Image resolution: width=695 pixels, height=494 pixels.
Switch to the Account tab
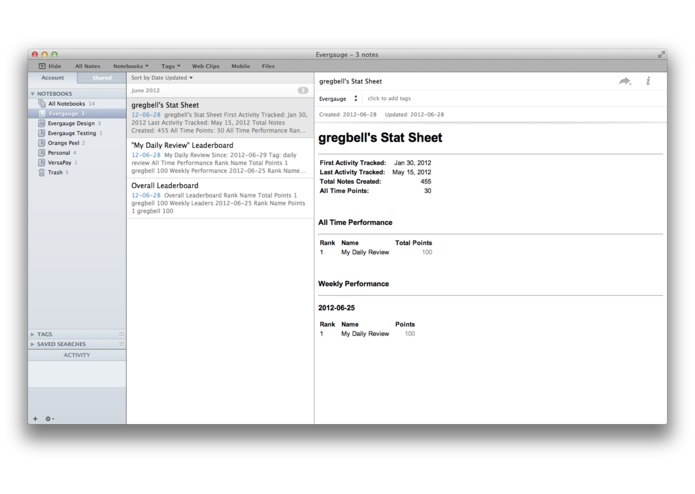[x=53, y=78]
